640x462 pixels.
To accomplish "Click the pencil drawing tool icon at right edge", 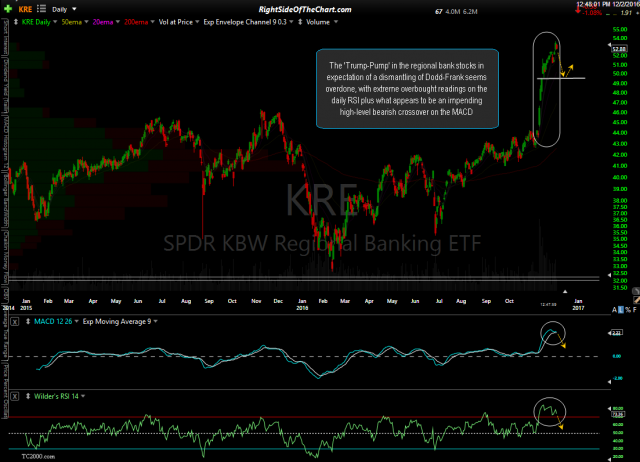I will coord(636,300).
